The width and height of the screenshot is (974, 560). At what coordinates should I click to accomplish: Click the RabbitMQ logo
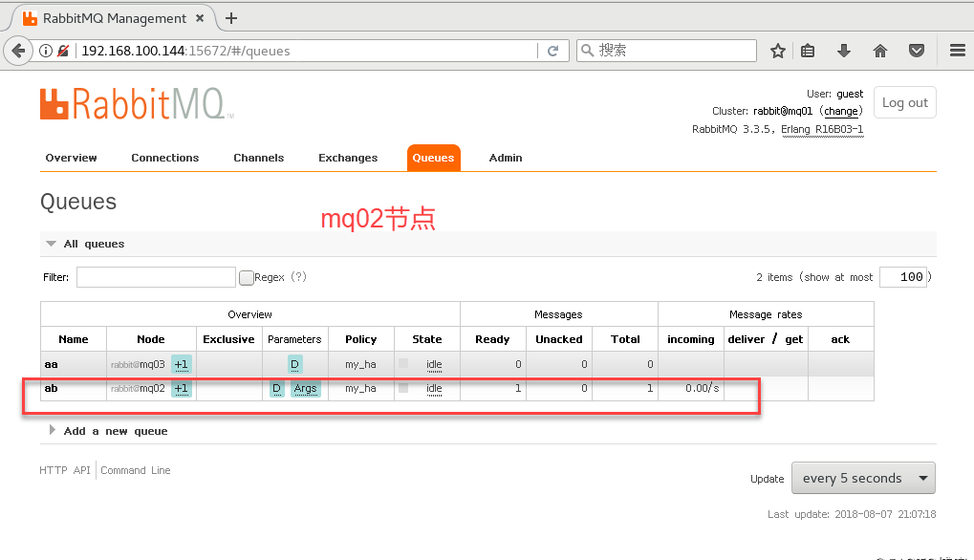pos(137,103)
